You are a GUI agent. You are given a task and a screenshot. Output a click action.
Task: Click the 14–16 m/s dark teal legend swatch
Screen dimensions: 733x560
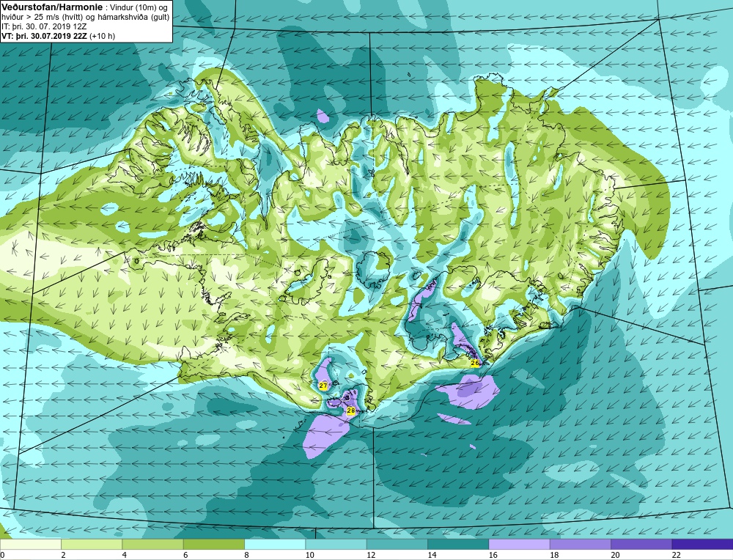click(458, 545)
